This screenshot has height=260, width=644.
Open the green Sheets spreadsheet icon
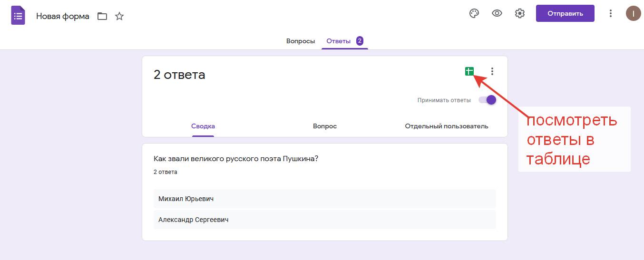(x=469, y=71)
